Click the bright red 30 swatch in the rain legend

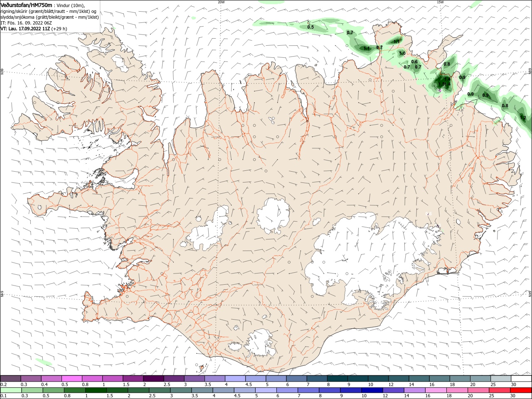tap(521, 390)
